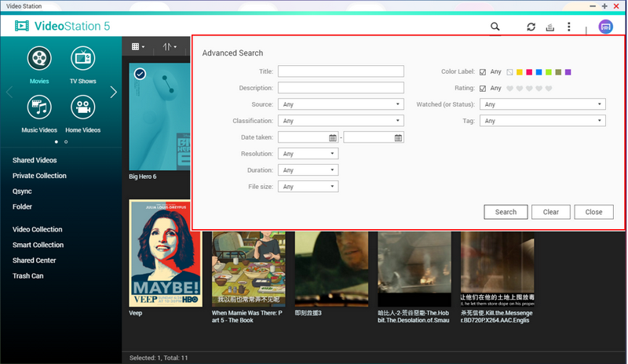Select the Veep poster thumbnail

point(166,253)
